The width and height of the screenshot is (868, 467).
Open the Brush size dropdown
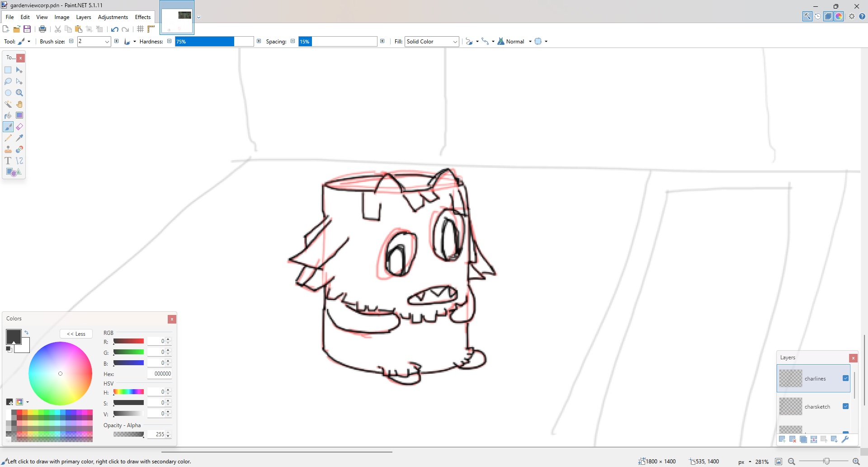tap(107, 42)
